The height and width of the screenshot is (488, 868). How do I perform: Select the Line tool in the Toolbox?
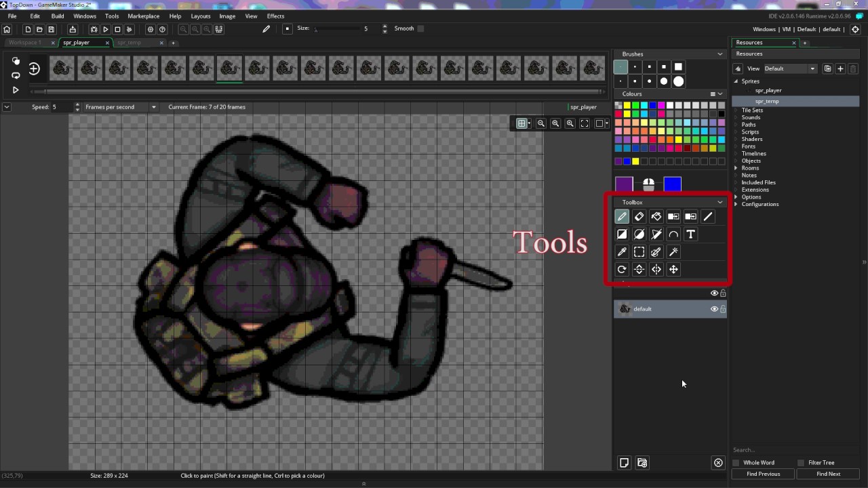click(x=708, y=217)
